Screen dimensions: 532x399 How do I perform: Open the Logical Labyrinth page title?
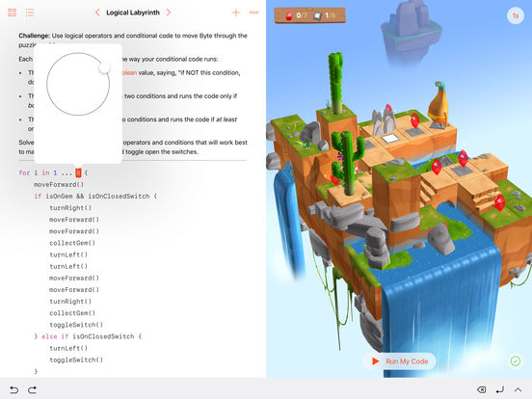133,13
